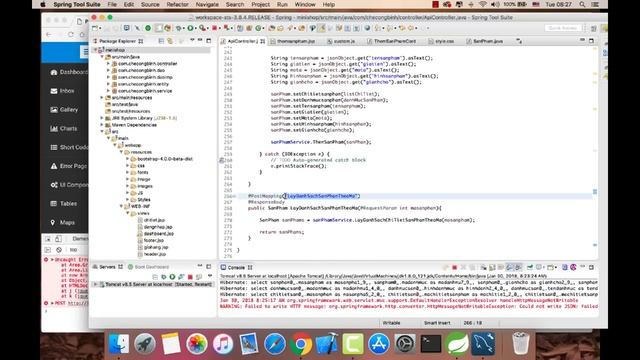640x360 pixels.
Task: Stop the server with red Servers icon
Action: [x=190, y=277]
